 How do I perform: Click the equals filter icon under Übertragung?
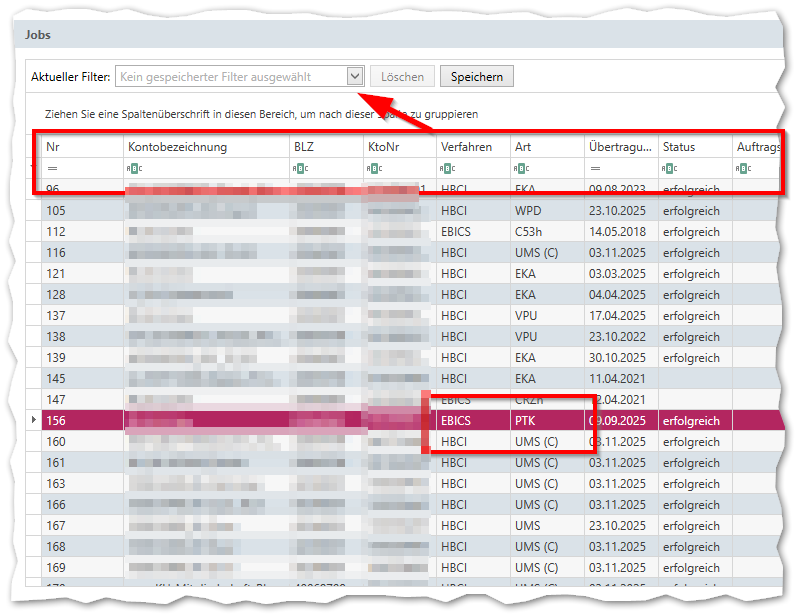pyautogui.click(x=595, y=169)
